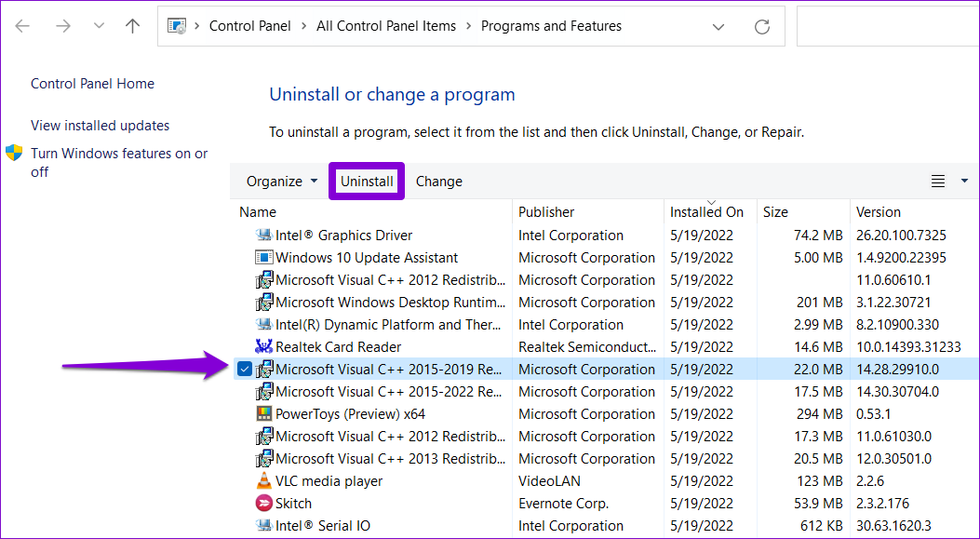This screenshot has height=539, width=980.
Task: Sort by Installed On column header
Action: [707, 212]
